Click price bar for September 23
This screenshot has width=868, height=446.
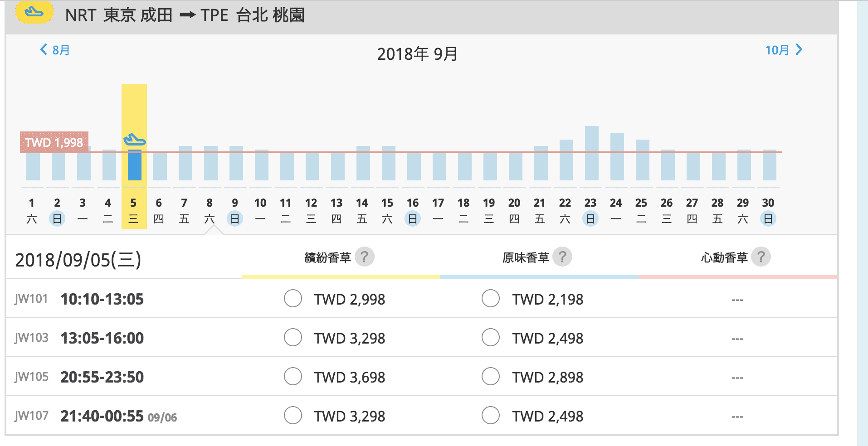click(592, 153)
